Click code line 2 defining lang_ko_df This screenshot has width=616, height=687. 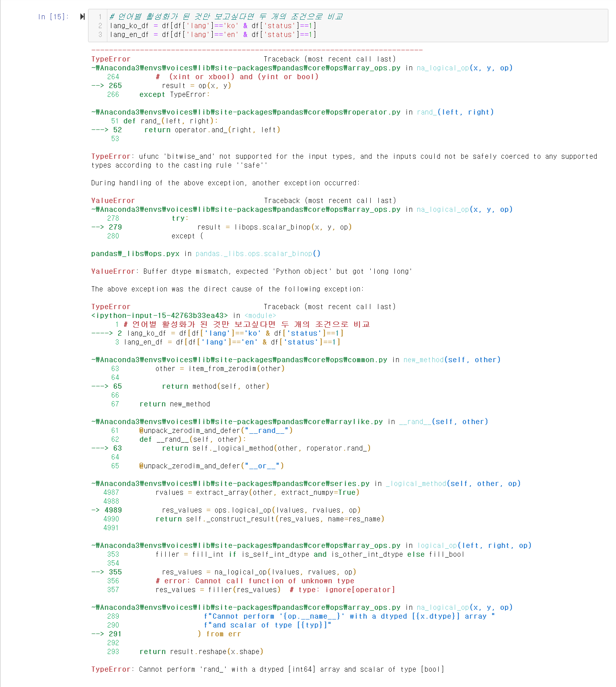pos(213,26)
